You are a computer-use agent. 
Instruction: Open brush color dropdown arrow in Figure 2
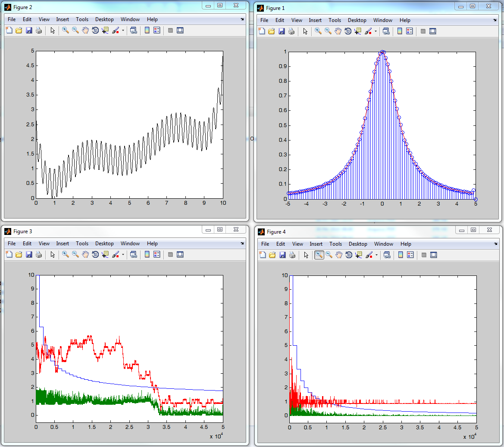click(x=123, y=31)
